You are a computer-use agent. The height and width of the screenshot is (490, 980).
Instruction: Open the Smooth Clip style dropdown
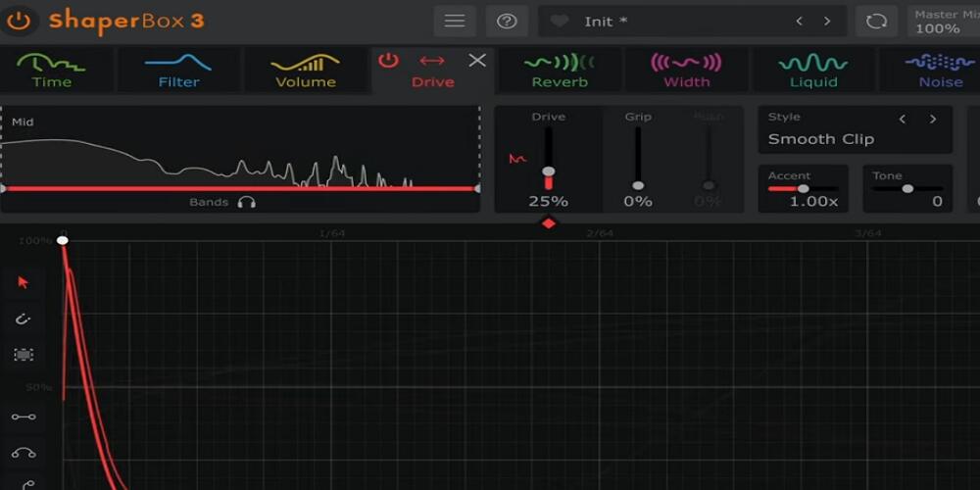tap(821, 139)
